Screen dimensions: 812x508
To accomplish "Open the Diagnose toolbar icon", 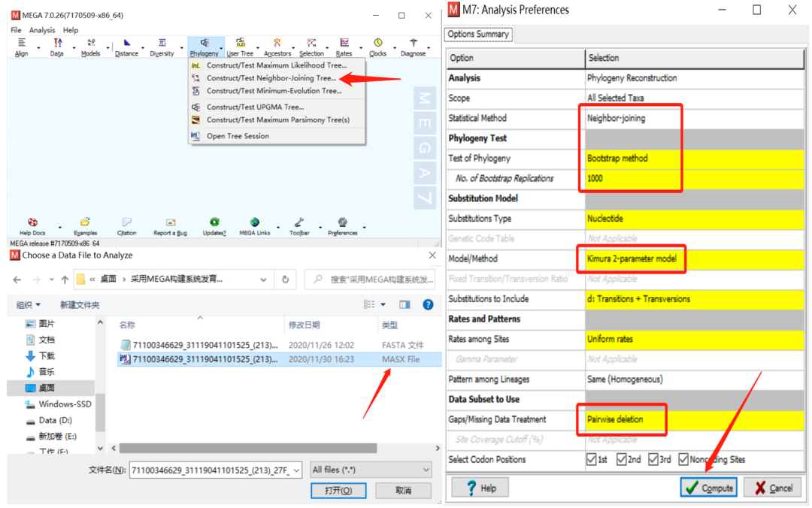I will (x=413, y=47).
